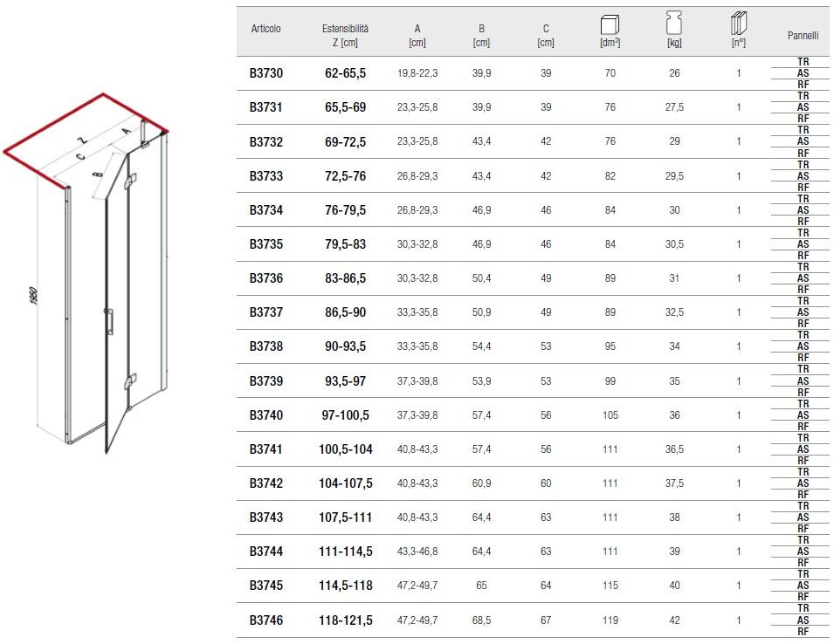Select article code B3746
The height and width of the screenshot is (644, 834).
coord(266,620)
